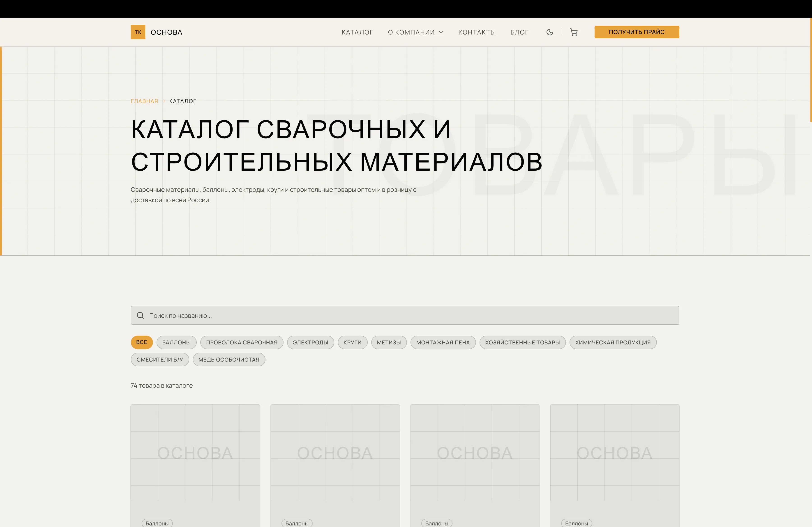Screen dimensions: 812x527
Task: Filter products by Метизы
Action: point(389,342)
